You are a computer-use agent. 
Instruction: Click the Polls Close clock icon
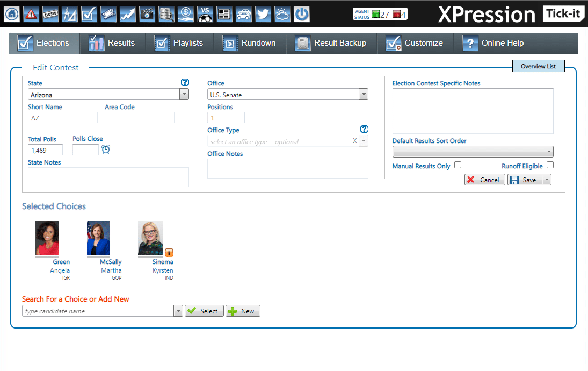(106, 149)
